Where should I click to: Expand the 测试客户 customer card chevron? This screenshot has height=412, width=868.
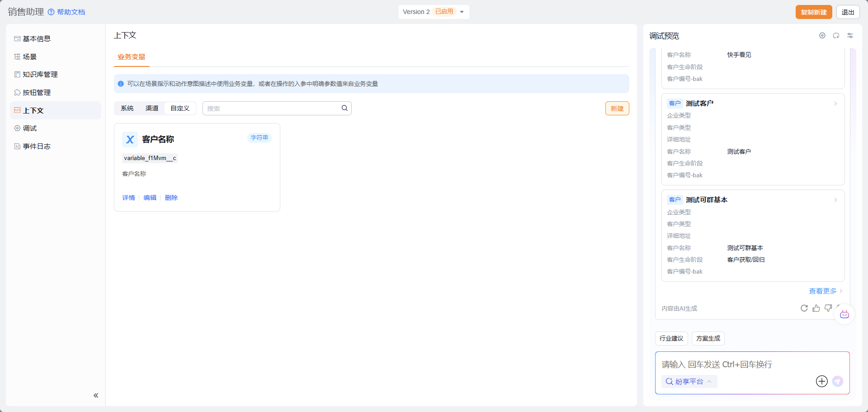point(835,104)
